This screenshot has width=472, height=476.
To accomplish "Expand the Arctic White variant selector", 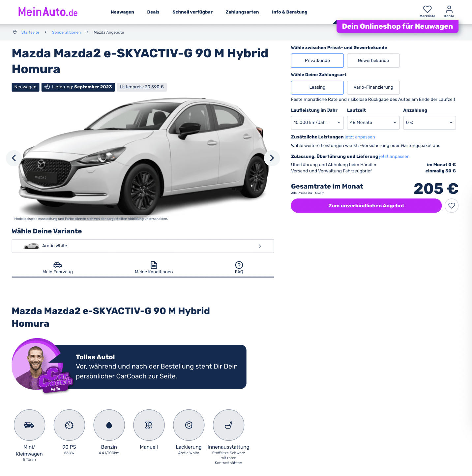I will click(x=143, y=246).
